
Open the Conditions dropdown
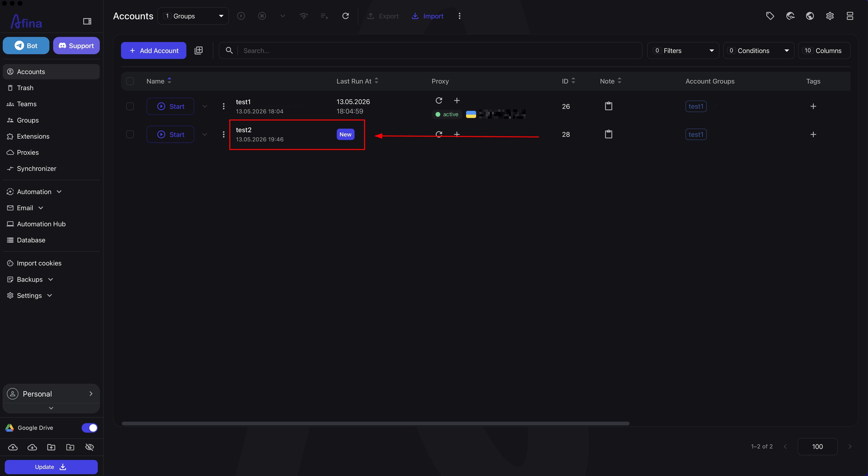point(759,51)
